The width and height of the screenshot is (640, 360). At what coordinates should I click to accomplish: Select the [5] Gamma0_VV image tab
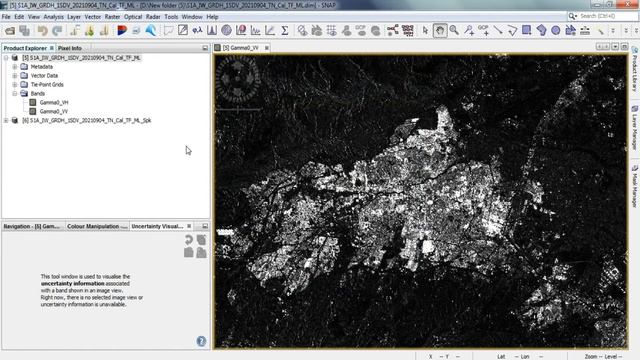241,48
